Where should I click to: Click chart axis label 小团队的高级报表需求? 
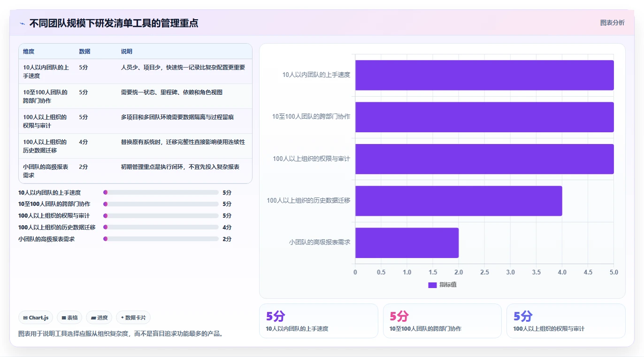point(320,243)
